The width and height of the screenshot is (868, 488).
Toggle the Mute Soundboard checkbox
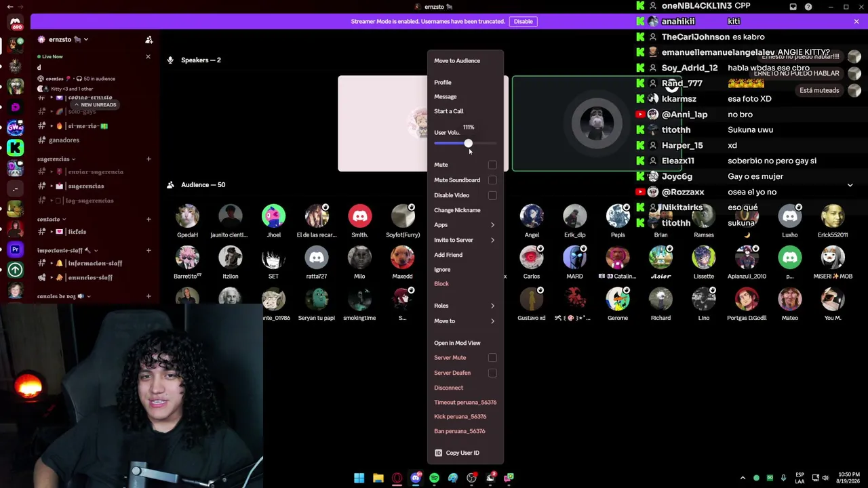tap(492, 180)
